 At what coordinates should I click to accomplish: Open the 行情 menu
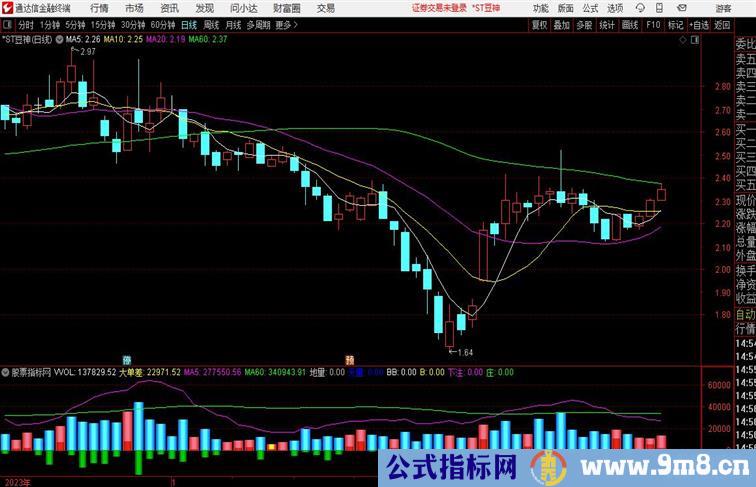tap(100, 8)
